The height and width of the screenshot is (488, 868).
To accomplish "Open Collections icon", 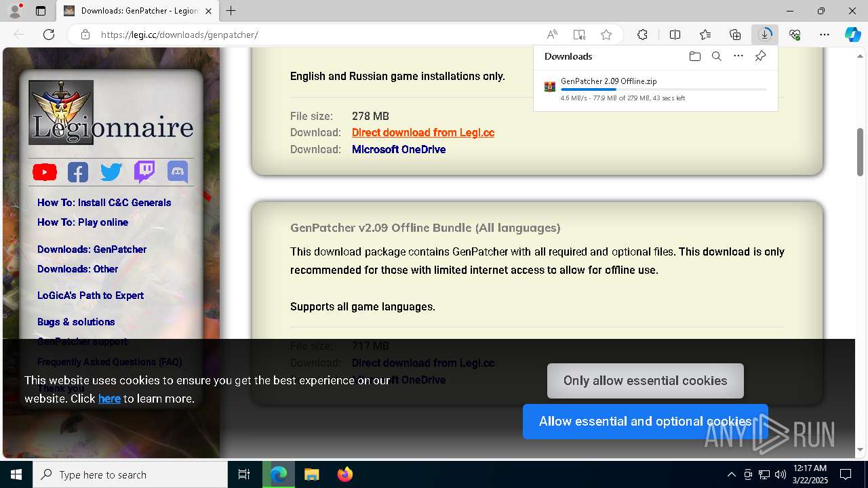I will (735, 35).
